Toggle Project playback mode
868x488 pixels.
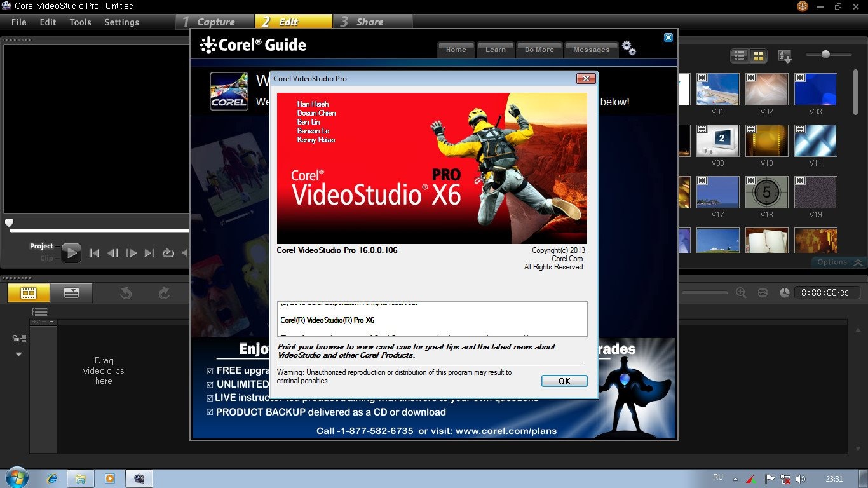point(41,246)
